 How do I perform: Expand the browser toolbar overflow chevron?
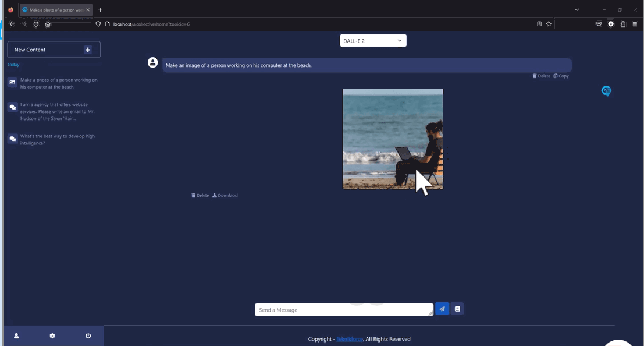point(577,9)
